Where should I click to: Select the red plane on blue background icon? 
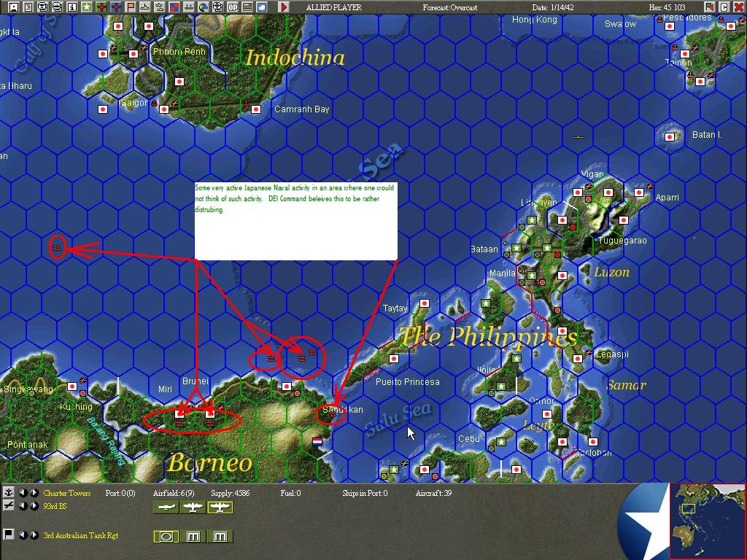116,7
